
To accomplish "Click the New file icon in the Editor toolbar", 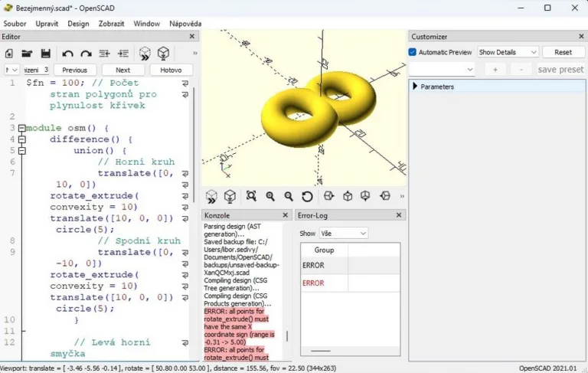I will tap(9, 54).
